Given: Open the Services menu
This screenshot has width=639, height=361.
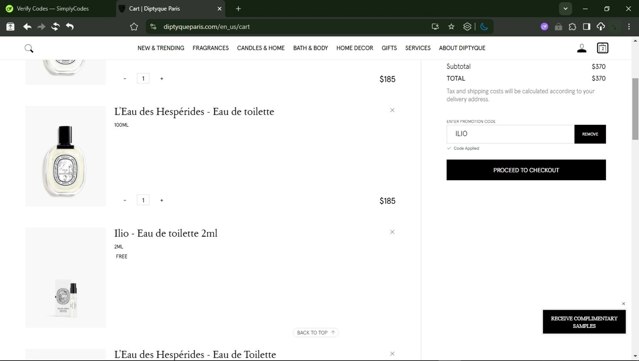Looking at the screenshot, I should tap(418, 48).
